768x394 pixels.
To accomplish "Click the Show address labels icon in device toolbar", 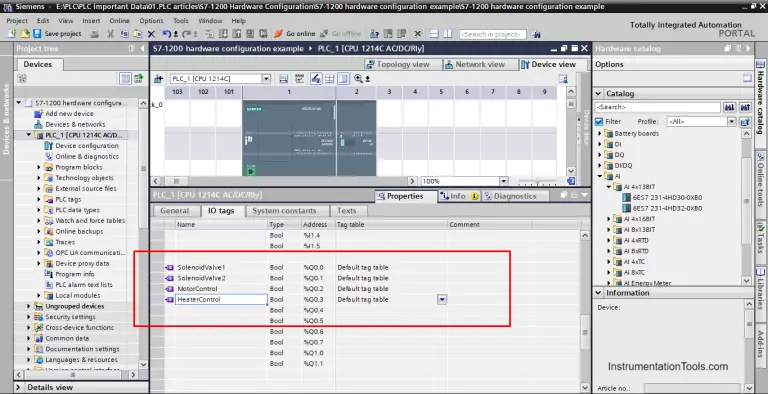I will [x=316, y=78].
